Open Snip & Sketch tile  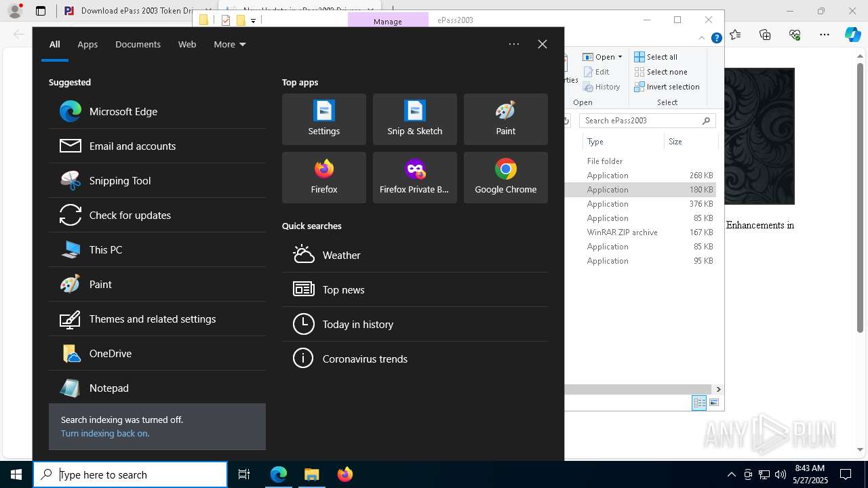coord(415,119)
